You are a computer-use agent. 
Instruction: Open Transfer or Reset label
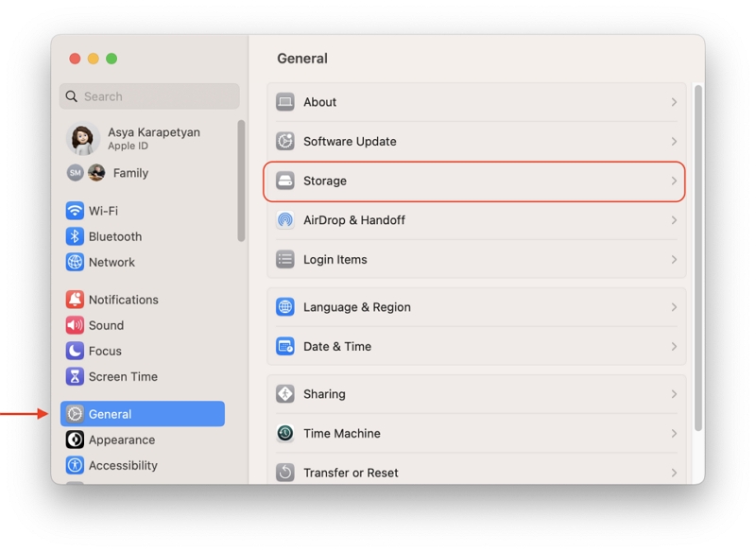point(351,473)
